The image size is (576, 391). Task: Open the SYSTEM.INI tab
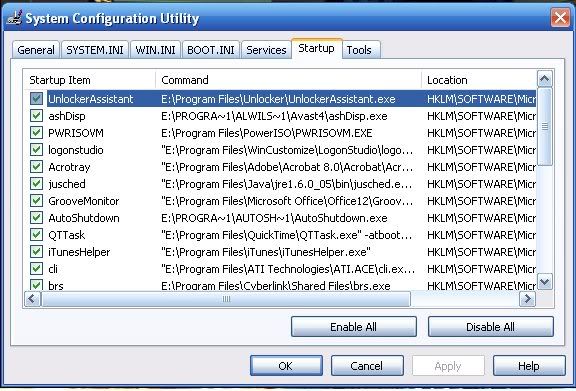tap(95, 50)
